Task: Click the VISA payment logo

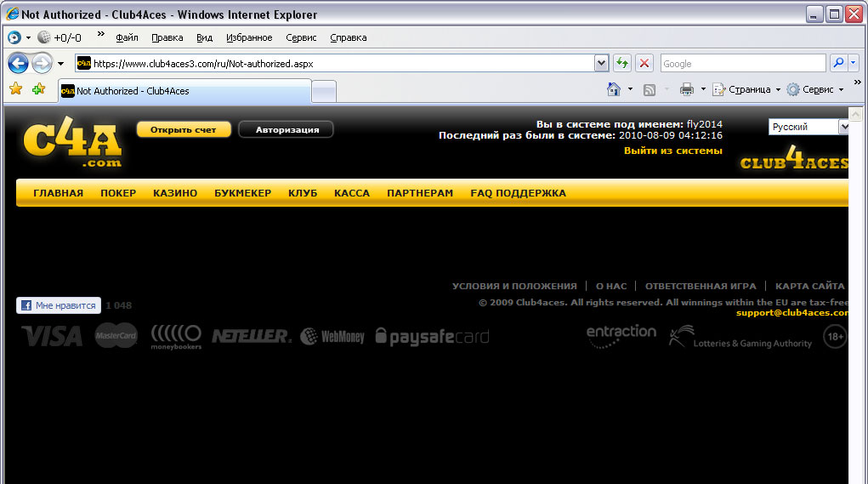Action: tap(52, 336)
